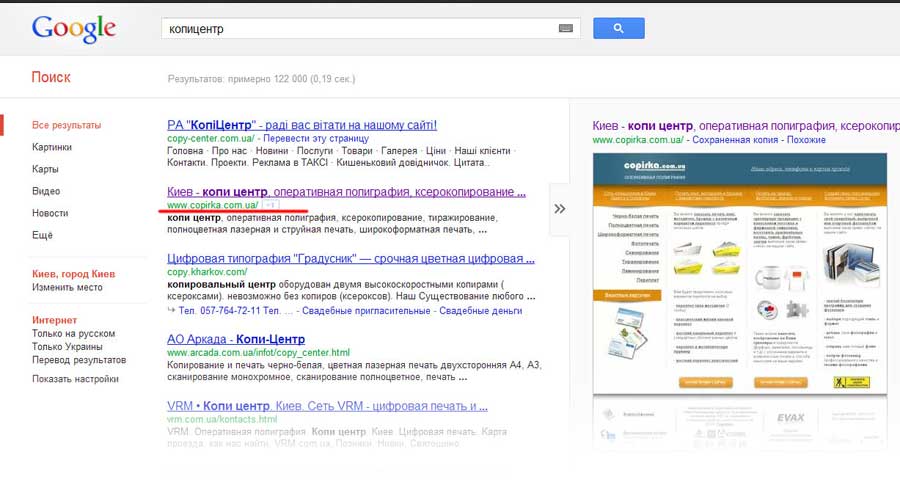Open result 'Киев - копи центр, оперативная полиграфия'
Image resolution: width=900 pixels, height=482 pixels.
[x=346, y=192]
